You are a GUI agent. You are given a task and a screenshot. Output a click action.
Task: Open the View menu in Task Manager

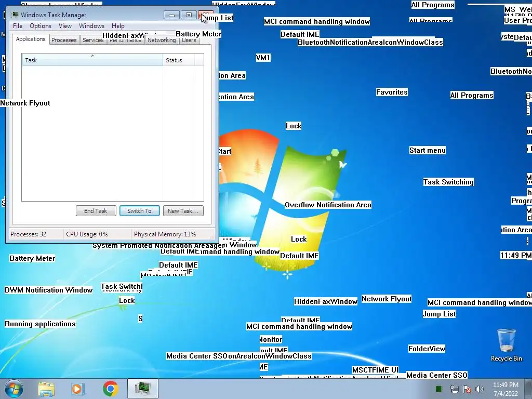click(65, 26)
